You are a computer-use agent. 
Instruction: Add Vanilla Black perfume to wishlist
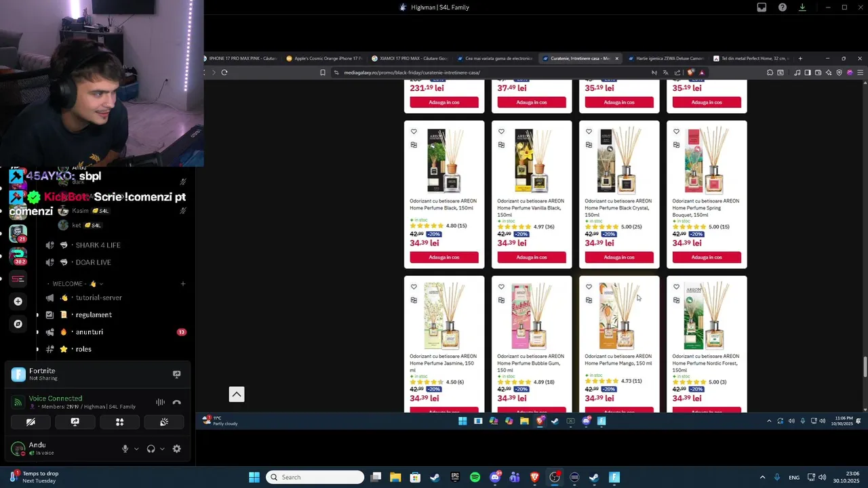point(501,131)
